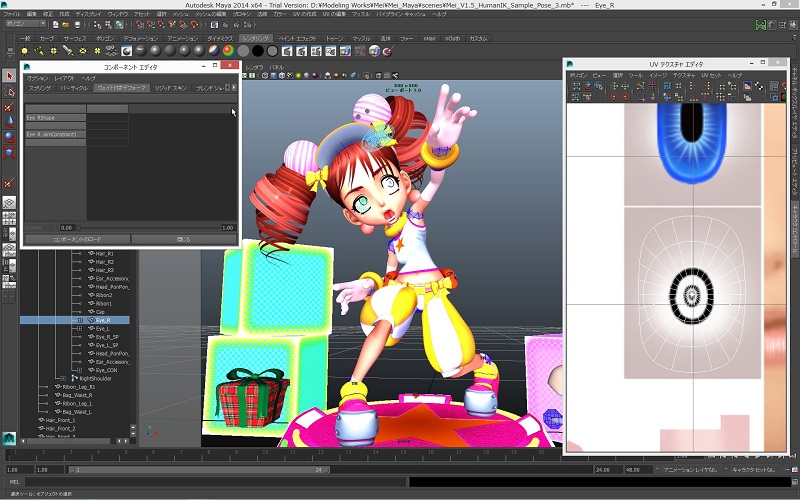Click the red circle unfold UV icon
Image resolution: width=800 pixels, height=500 pixels.
[x=614, y=96]
